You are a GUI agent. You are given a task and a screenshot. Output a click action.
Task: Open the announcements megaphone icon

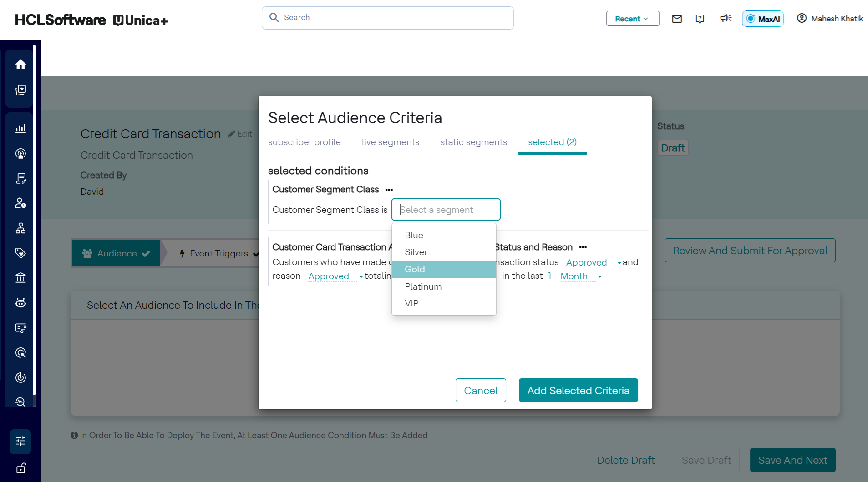(726, 19)
